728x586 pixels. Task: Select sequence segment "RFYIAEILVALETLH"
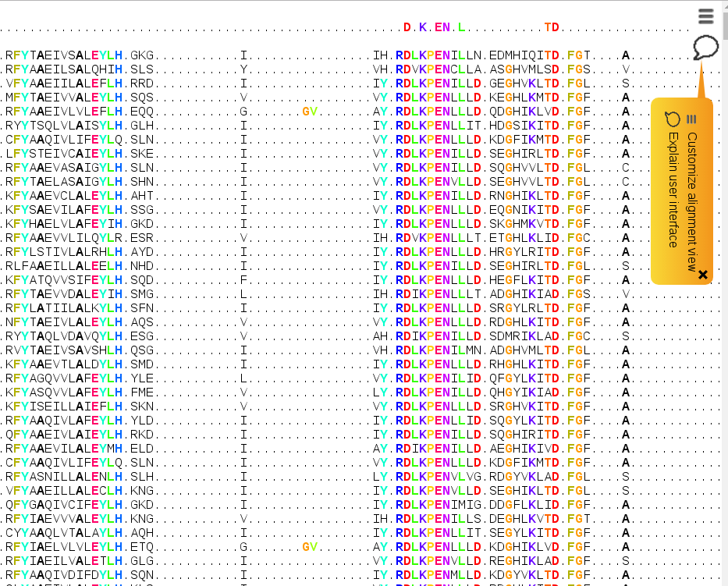64,561
